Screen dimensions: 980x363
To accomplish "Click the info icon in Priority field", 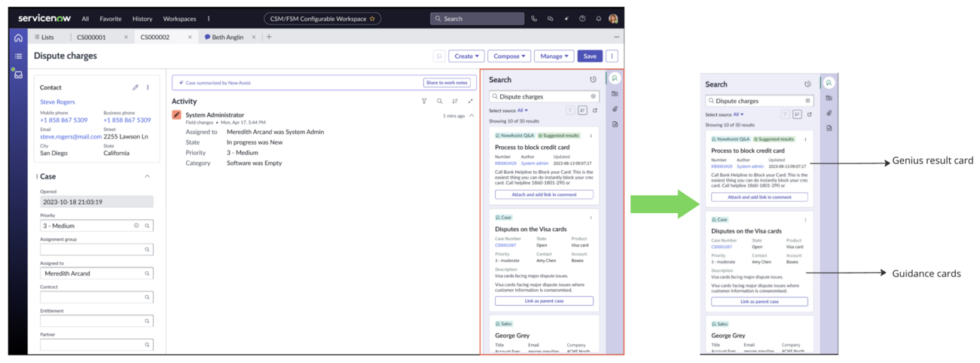I will (136, 225).
